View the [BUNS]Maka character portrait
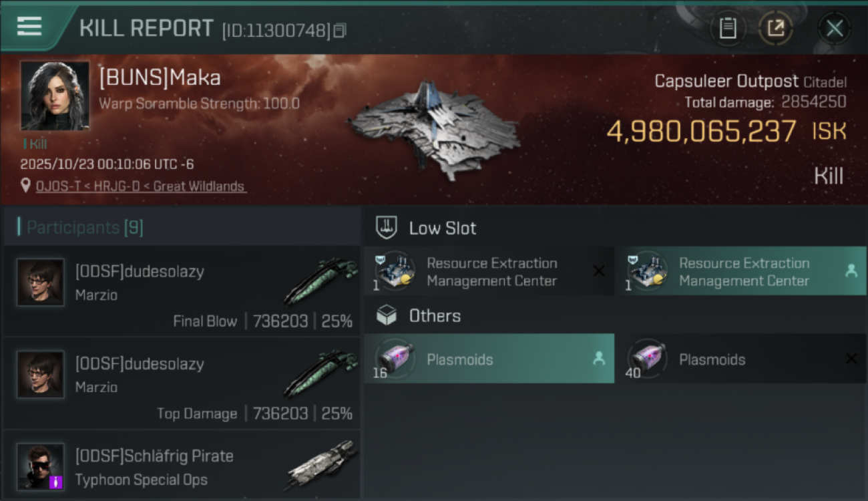 click(55, 96)
